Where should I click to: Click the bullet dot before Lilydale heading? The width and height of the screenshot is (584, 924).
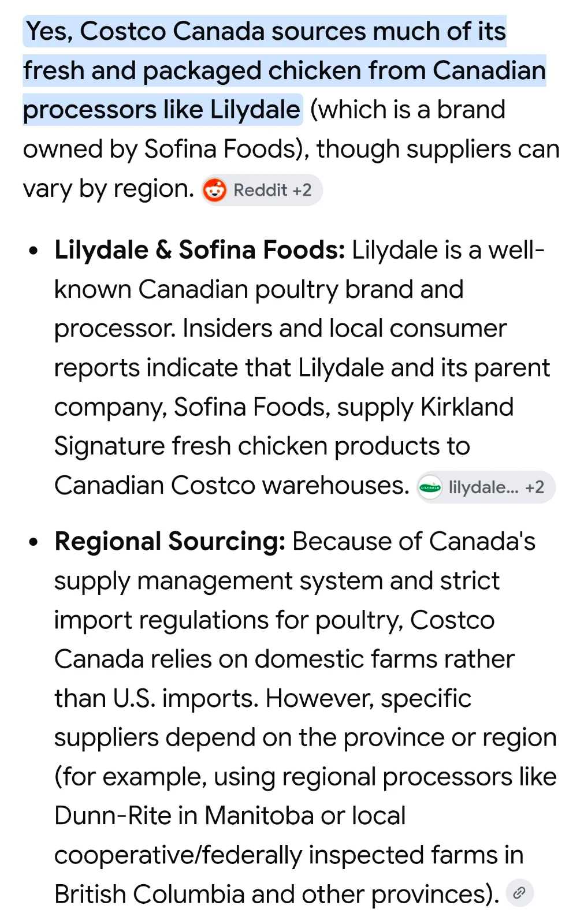coord(34,251)
